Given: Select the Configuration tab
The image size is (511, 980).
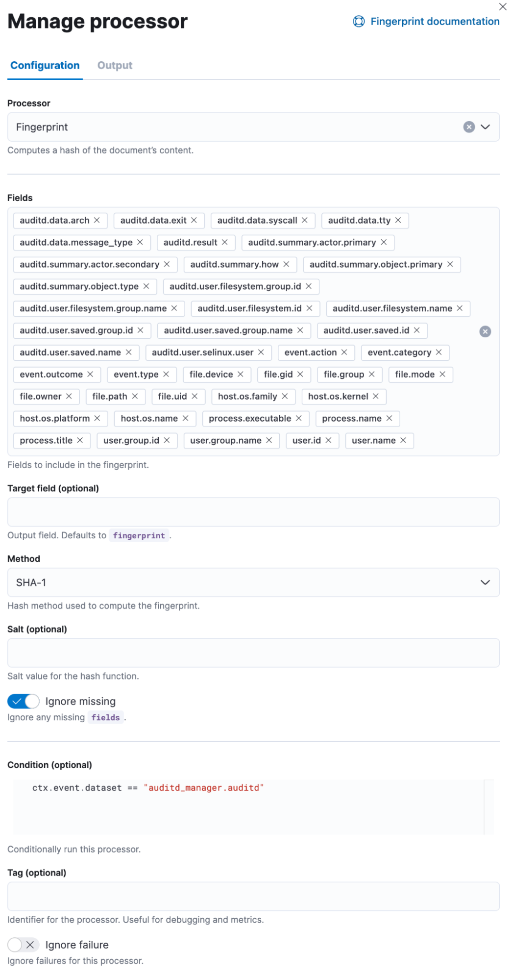Looking at the screenshot, I should coord(45,66).
